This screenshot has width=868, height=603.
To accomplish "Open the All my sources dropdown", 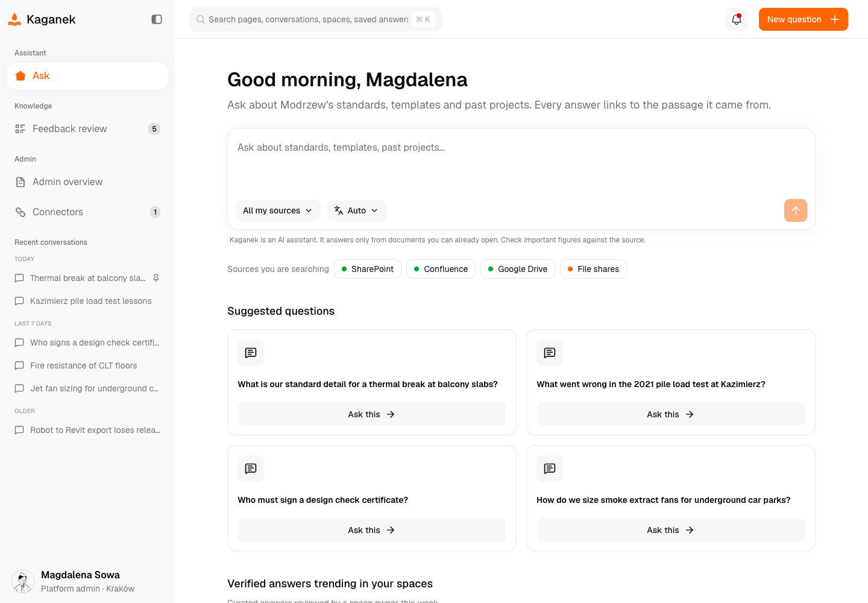I will [278, 210].
